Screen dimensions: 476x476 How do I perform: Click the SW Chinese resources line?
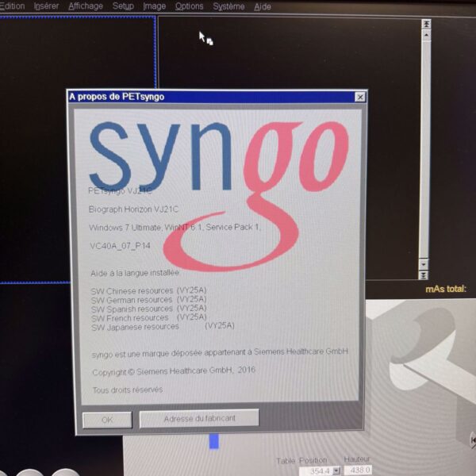pyautogui.click(x=149, y=290)
